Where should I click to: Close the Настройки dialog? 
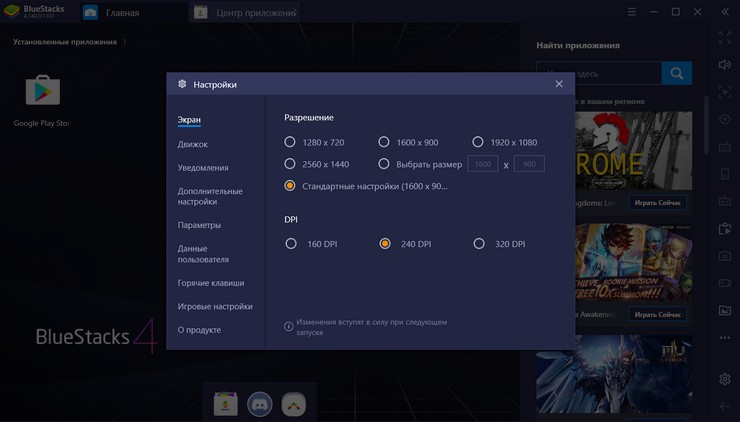coord(559,84)
